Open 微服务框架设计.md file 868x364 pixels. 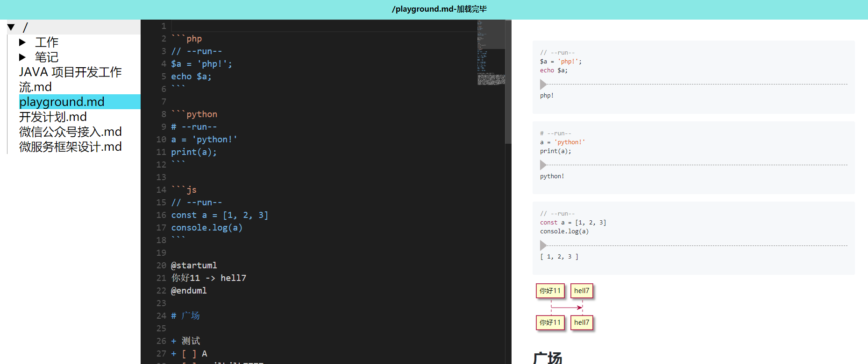pyautogui.click(x=70, y=147)
